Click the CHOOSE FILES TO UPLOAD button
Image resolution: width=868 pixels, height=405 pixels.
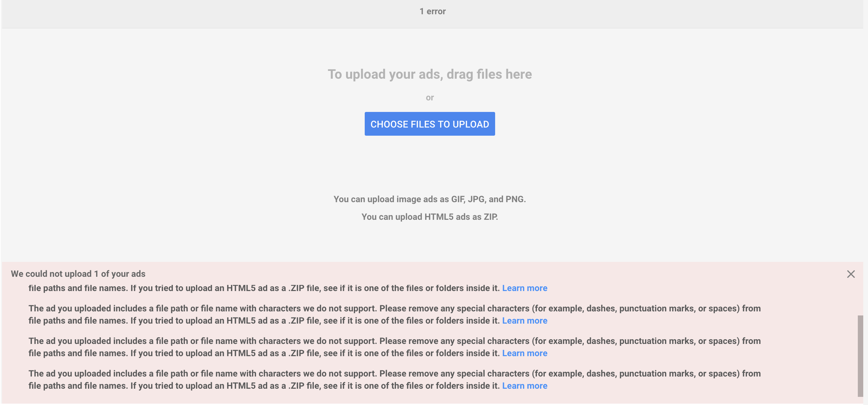430,124
